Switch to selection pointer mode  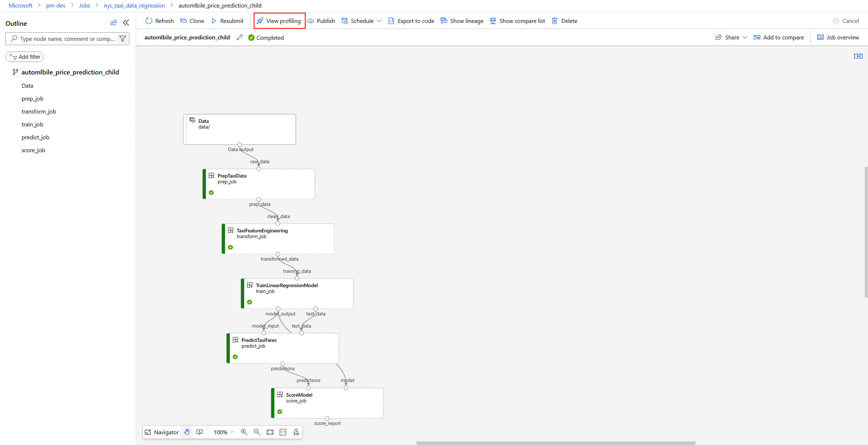click(200, 432)
